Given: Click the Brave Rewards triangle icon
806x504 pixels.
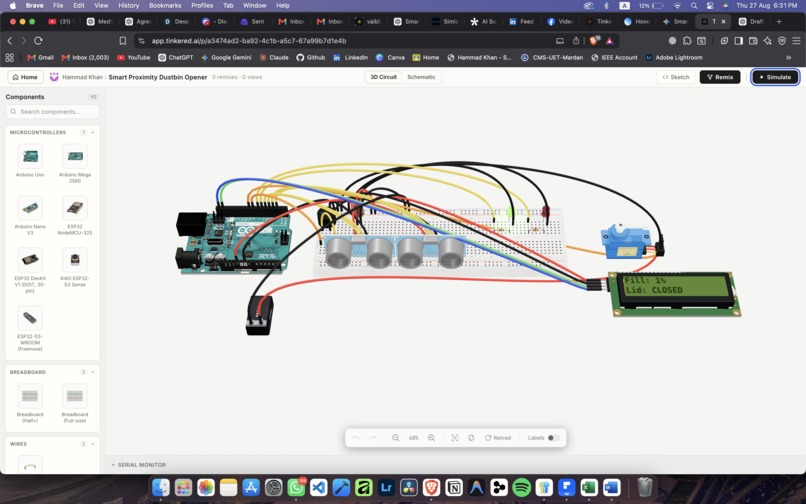Looking at the screenshot, I should (609, 41).
